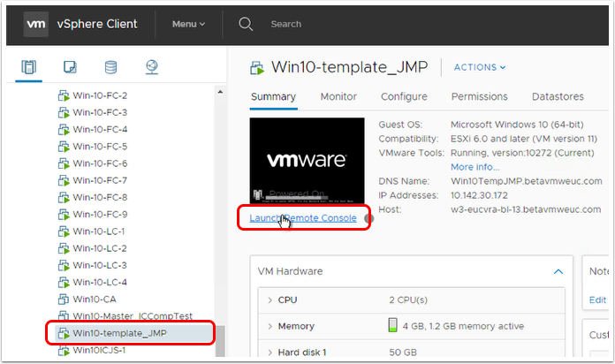Click the VM icon beside Win-10-FC-4
The image size is (615, 364).
pos(64,130)
